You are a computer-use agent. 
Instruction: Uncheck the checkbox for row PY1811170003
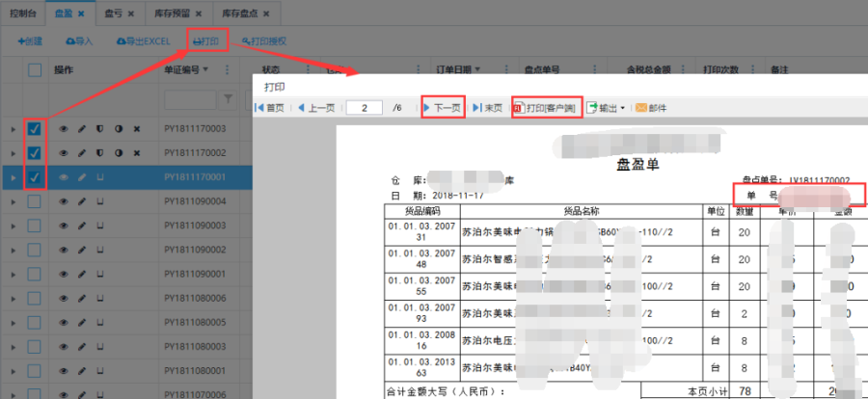35,128
